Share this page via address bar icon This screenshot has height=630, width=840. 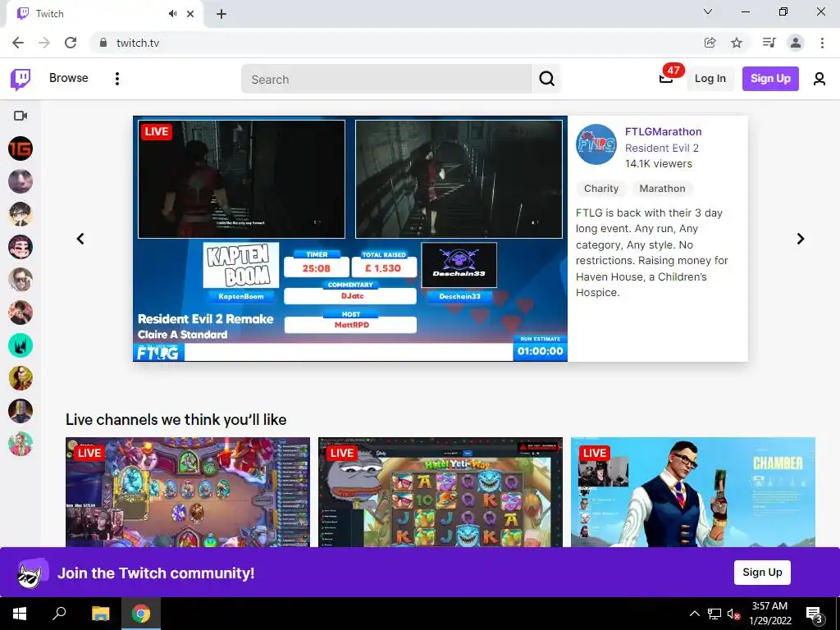tap(710, 43)
